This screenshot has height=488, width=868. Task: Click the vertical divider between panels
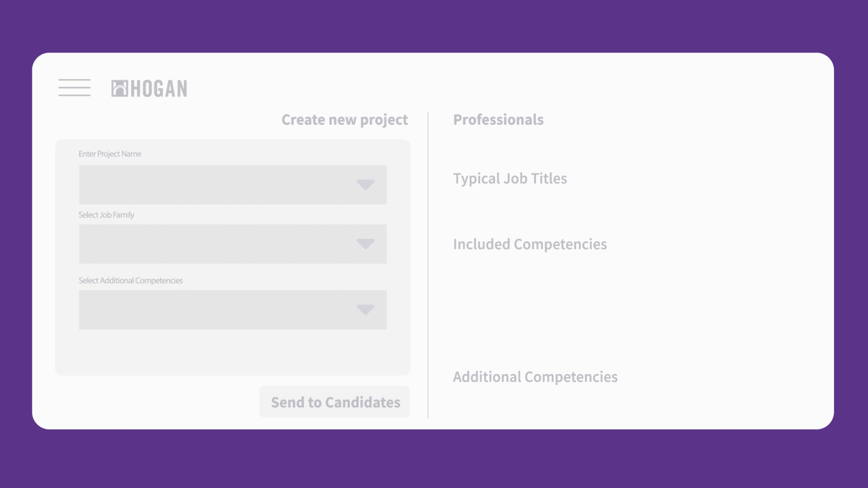pos(428,265)
